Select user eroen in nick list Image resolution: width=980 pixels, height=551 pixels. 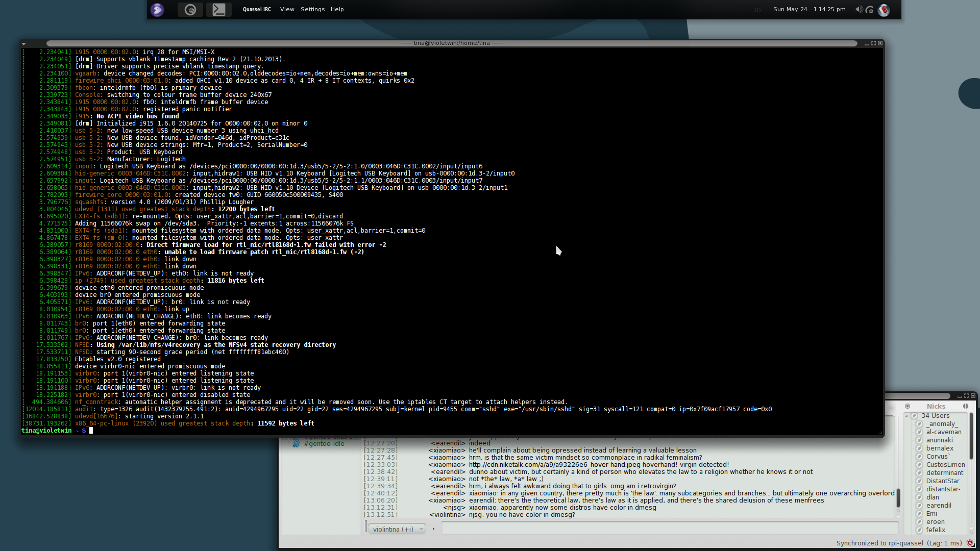[935, 522]
